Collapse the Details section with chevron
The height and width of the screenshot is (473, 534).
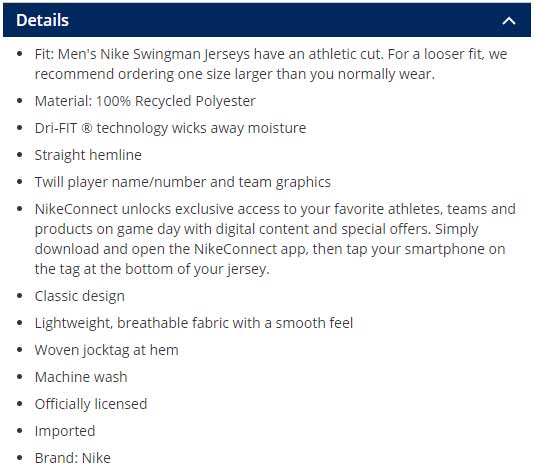pos(509,21)
